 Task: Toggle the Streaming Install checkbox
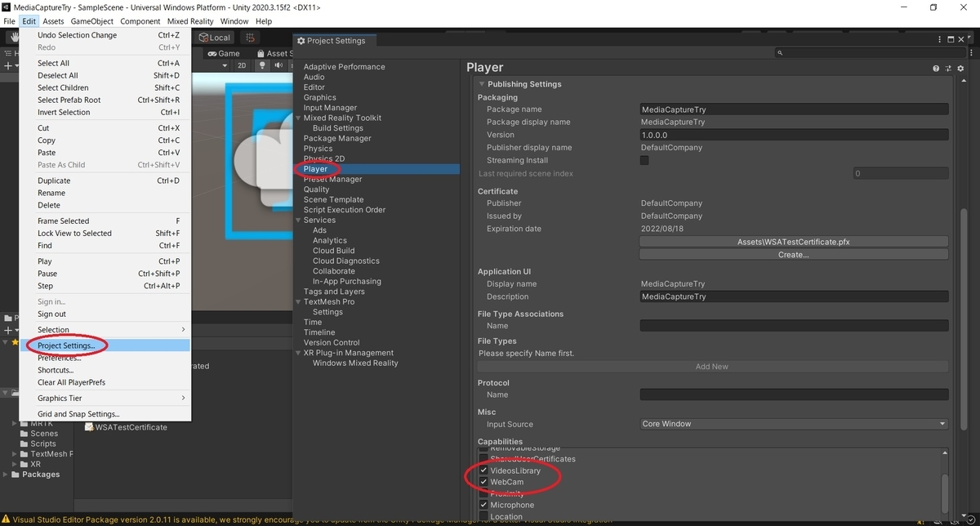pos(644,161)
